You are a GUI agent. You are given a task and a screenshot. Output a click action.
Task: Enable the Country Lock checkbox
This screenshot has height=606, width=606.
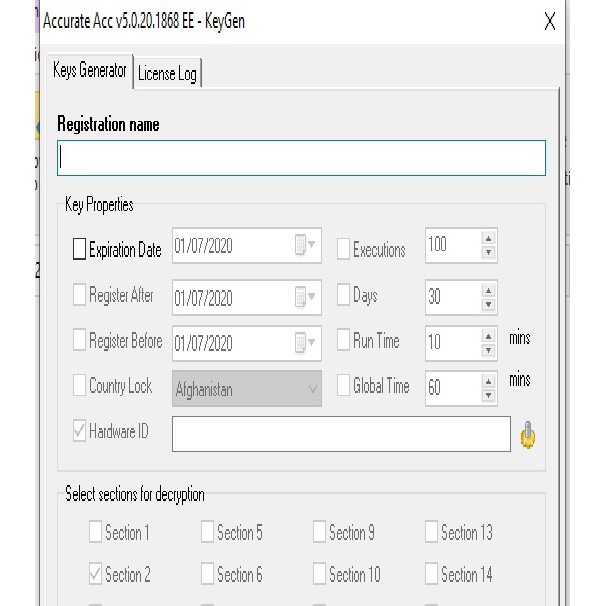click(79, 385)
